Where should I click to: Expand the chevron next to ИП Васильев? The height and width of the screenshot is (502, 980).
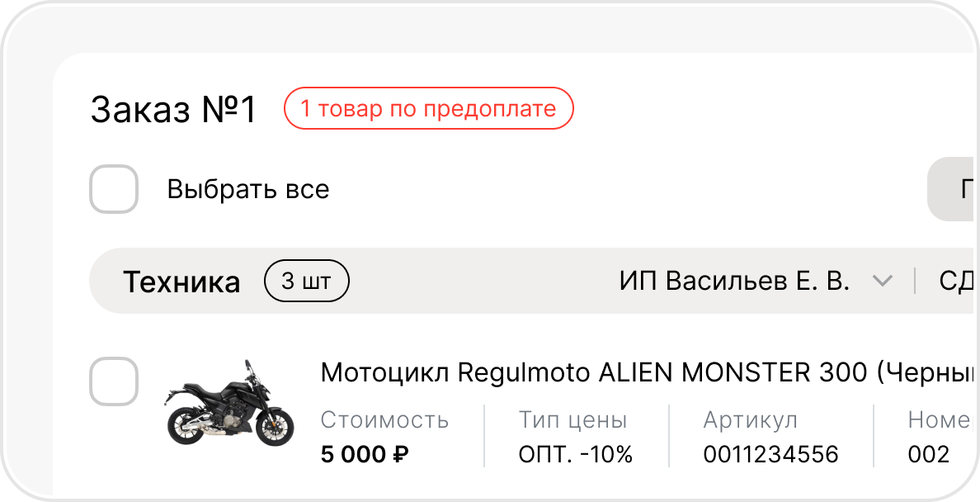click(x=883, y=282)
